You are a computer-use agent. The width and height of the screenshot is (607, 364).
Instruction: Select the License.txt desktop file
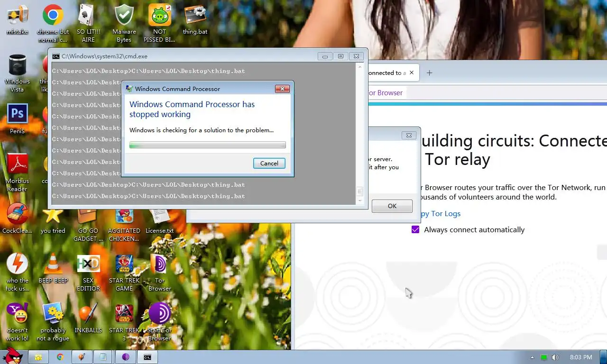[159, 222]
